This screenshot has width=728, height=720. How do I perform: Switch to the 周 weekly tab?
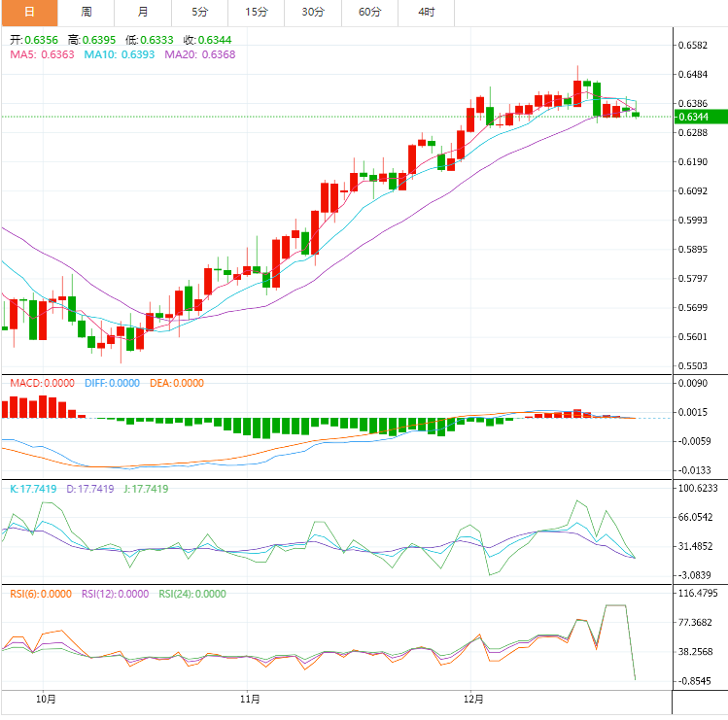87,13
